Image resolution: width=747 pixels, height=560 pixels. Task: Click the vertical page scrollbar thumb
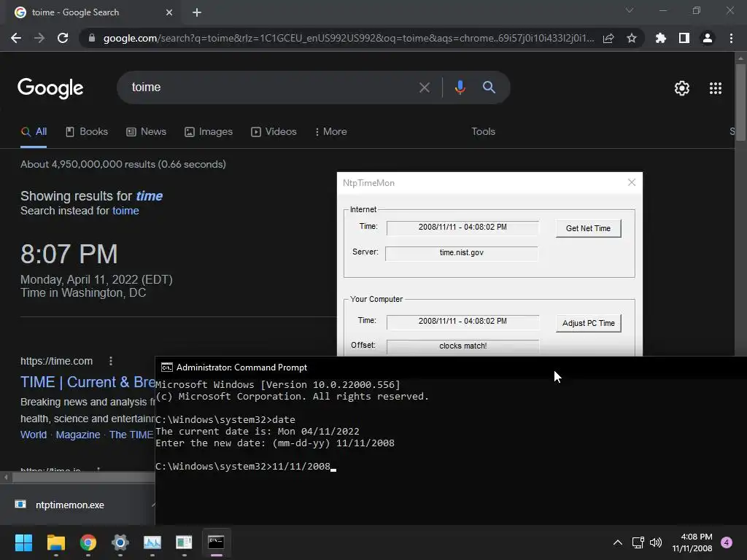(740, 102)
